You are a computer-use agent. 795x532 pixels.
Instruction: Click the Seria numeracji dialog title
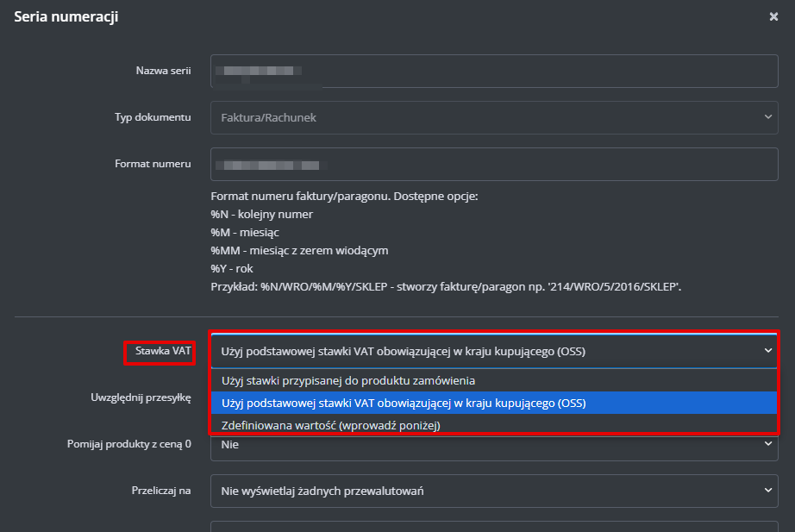click(x=66, y=17)
